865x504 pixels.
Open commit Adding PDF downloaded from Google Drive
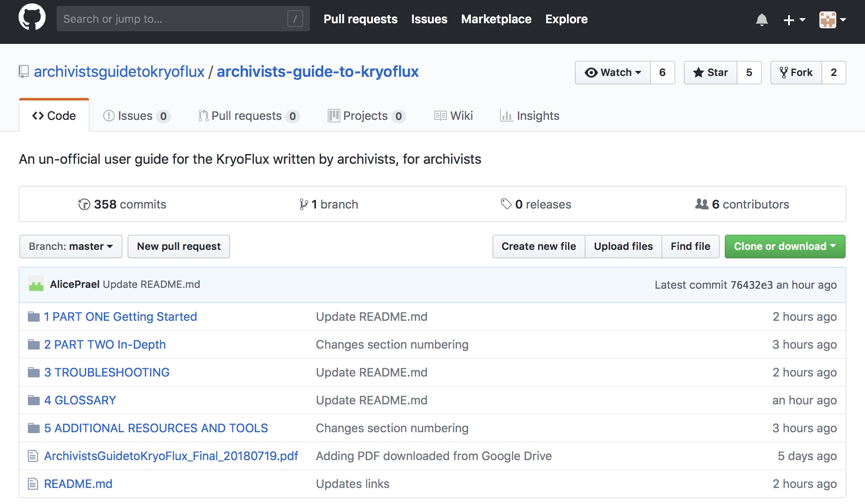434,456
